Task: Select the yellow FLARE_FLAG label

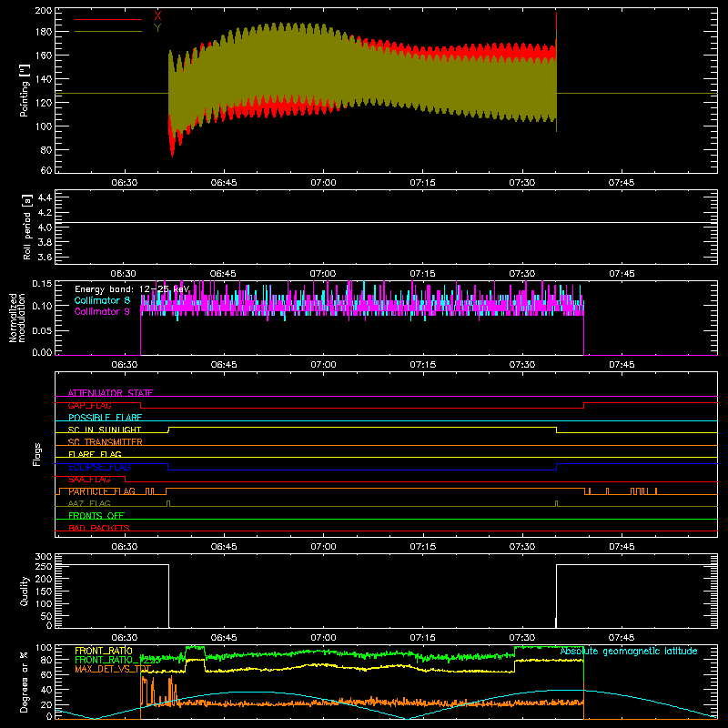Action: 95,454
